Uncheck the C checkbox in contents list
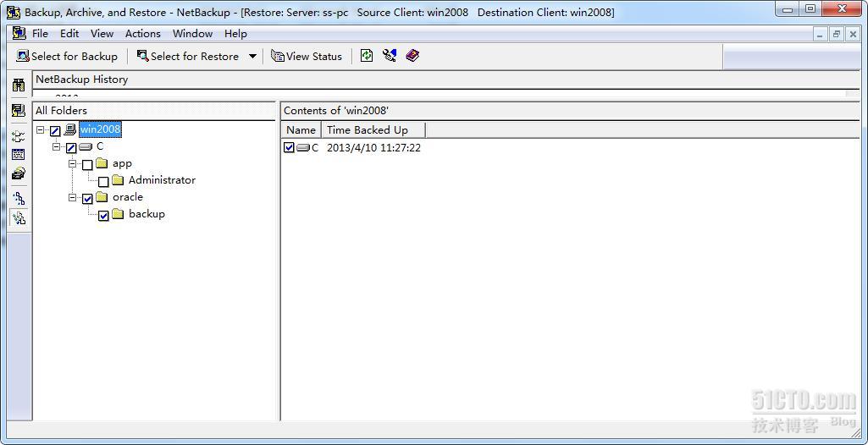The height and width of the screenshot is (445, 868). click(289, 147)
